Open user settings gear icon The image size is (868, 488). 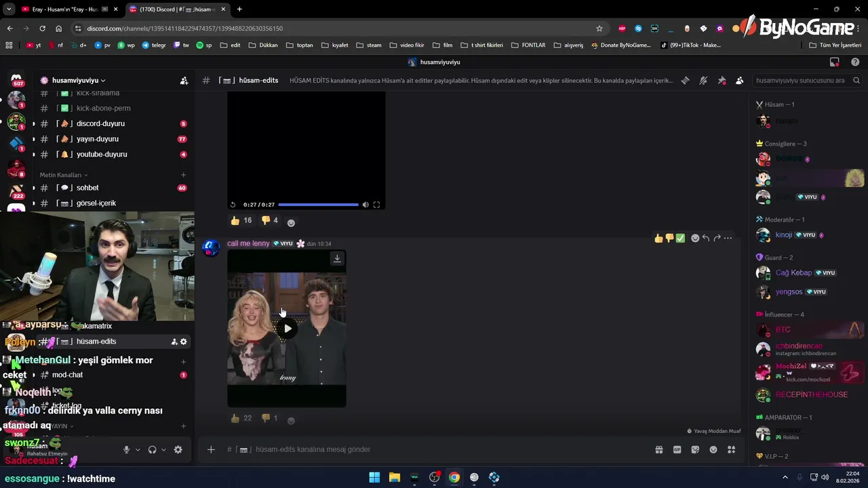coord(178,449)
